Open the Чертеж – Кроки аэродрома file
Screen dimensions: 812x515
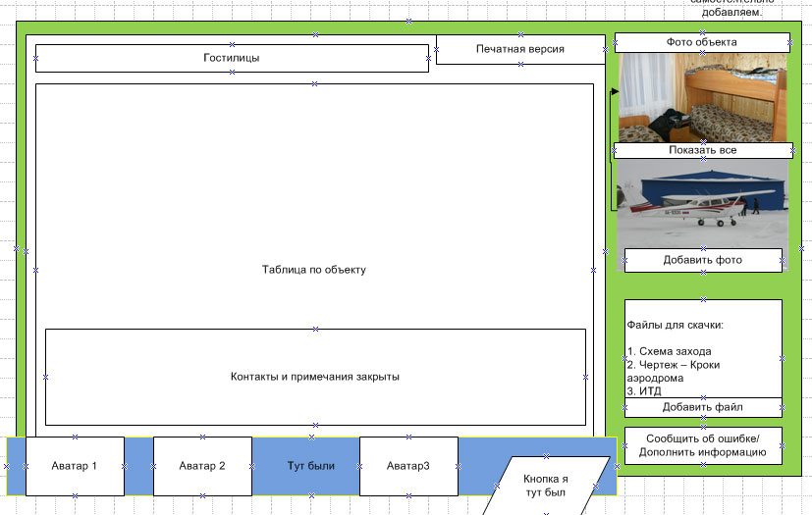(x=678, y=365)
